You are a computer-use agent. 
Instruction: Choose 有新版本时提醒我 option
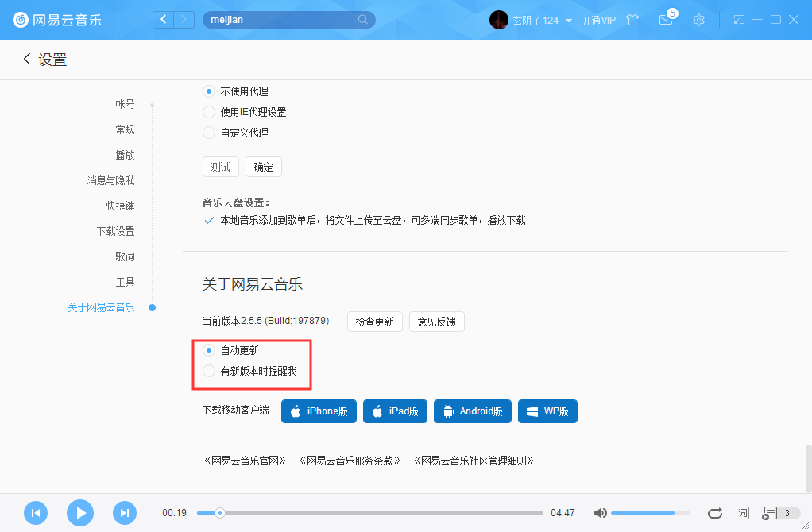coord(208,369)
